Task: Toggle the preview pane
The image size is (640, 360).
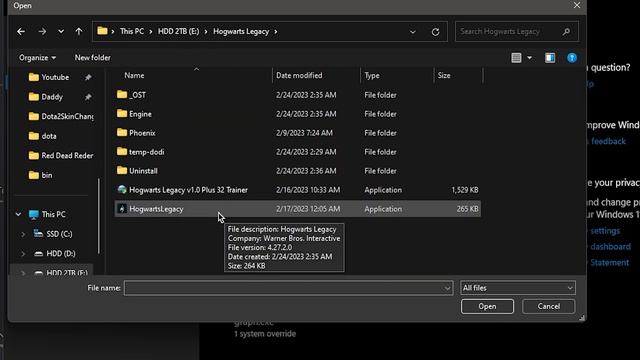Action: point(550,58)
